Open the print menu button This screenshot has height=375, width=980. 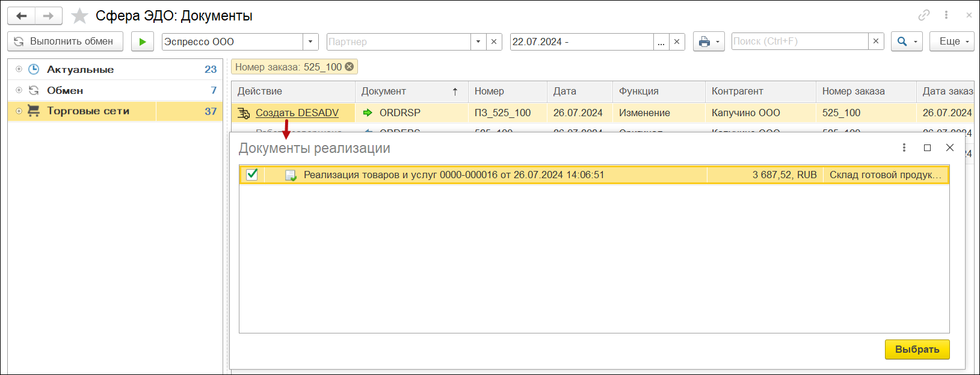[x=709, y=42]
